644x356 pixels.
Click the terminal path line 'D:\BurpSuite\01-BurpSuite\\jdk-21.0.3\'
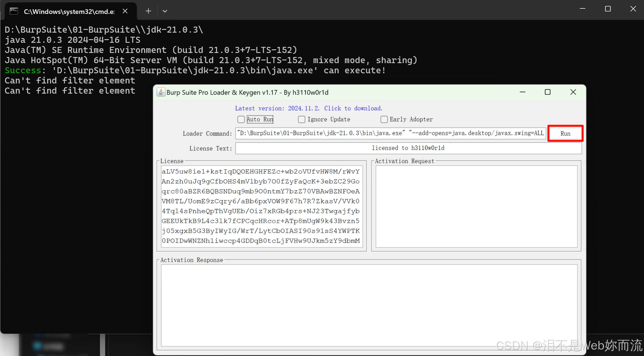(x=104, y=30)
